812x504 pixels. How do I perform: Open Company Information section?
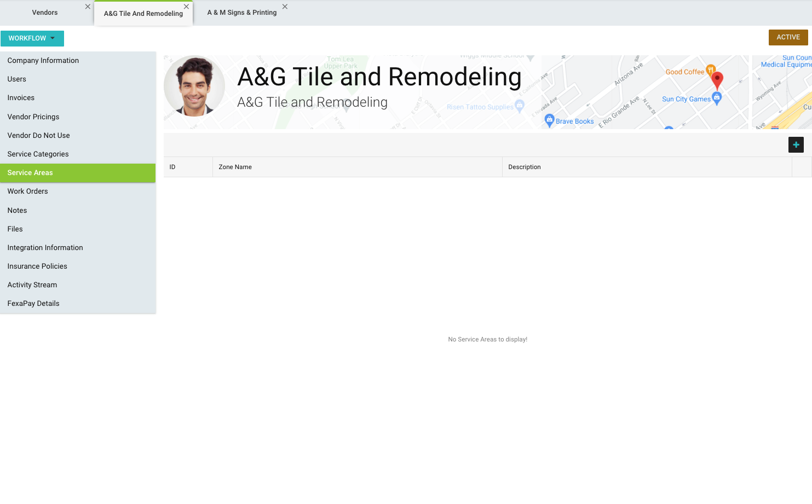pyautogui.click(x=43, y=61)
